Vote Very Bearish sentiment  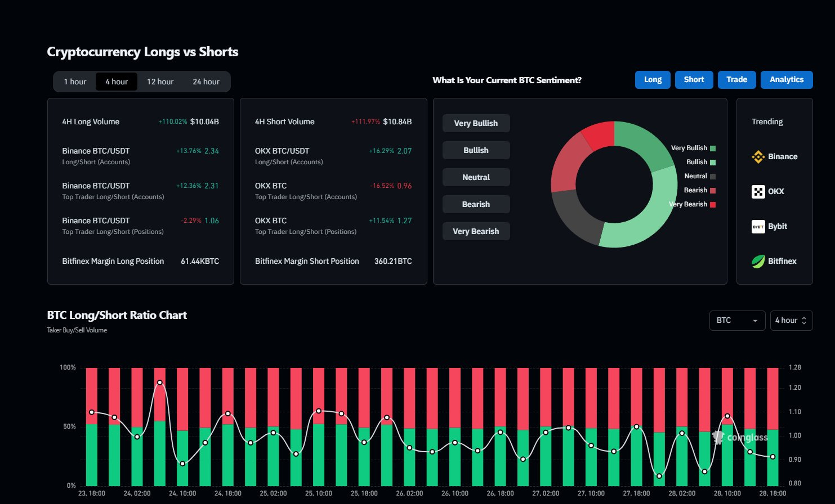click(x=476, y=231)
